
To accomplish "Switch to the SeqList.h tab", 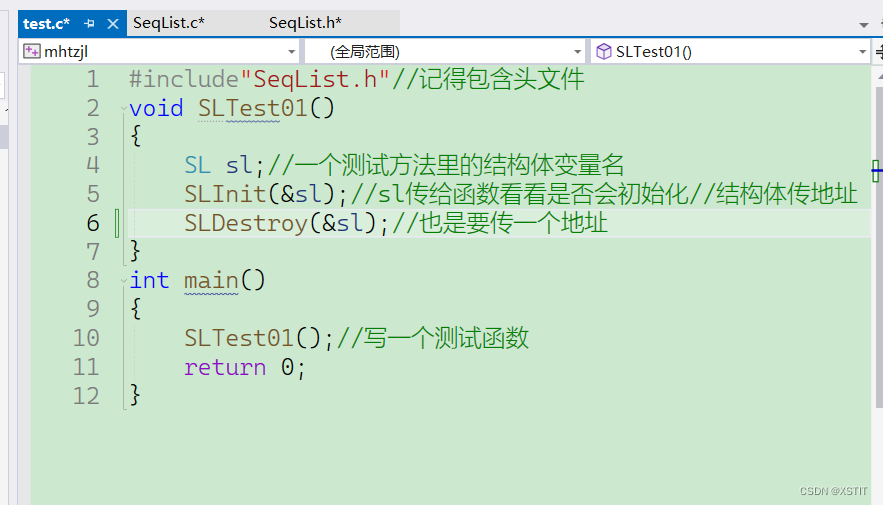I will click(305, 23).
